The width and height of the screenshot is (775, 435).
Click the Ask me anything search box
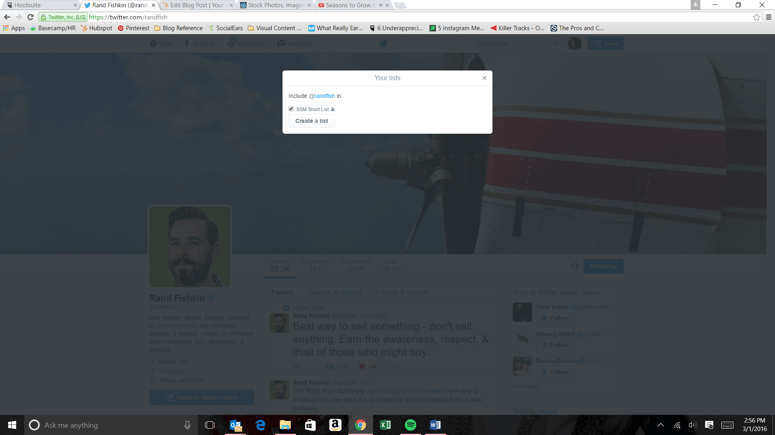(110, 425)
